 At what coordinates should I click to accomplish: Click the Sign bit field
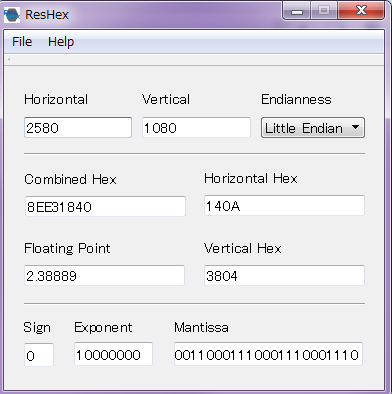tap(39, 355)
